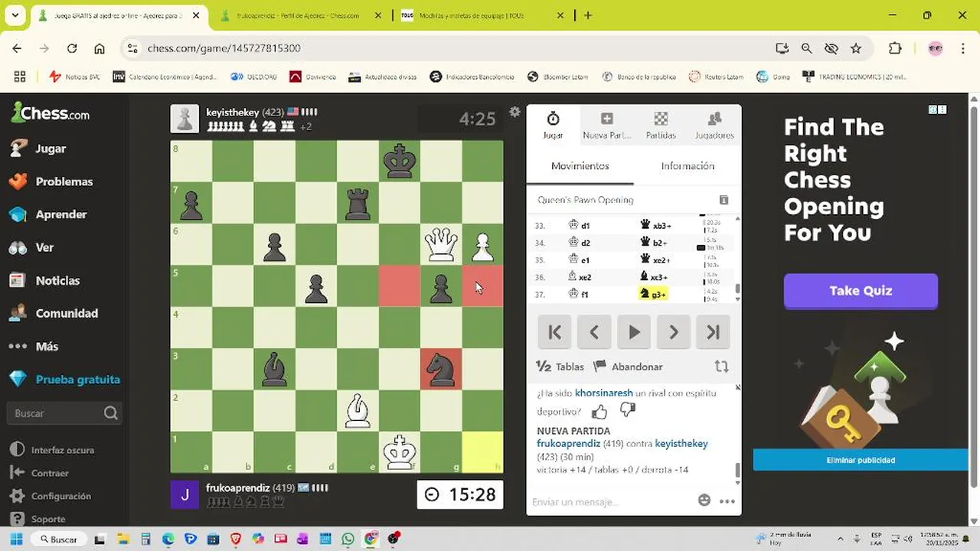
Task: Click Eliminar publicidad below the ad
Action: coord(861,460)
